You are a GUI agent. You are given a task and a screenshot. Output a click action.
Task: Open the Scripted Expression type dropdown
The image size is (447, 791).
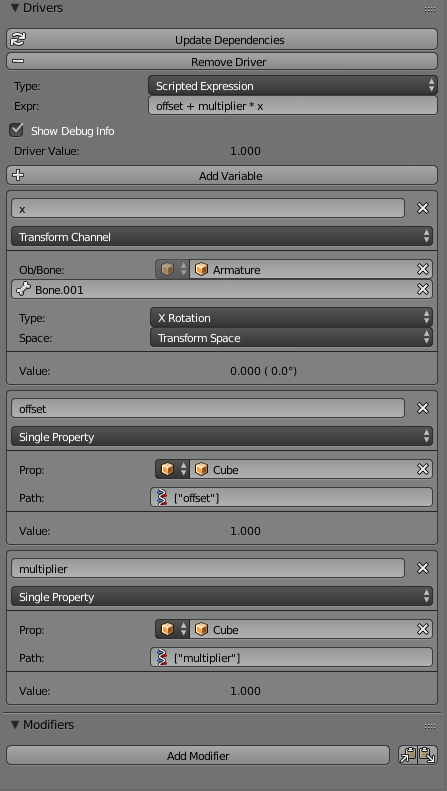[x=293, y=86]
